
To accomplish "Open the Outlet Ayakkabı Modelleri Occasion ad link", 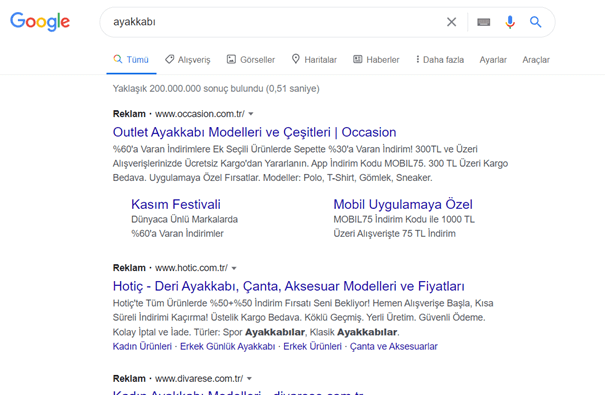I will click(254, 132).
